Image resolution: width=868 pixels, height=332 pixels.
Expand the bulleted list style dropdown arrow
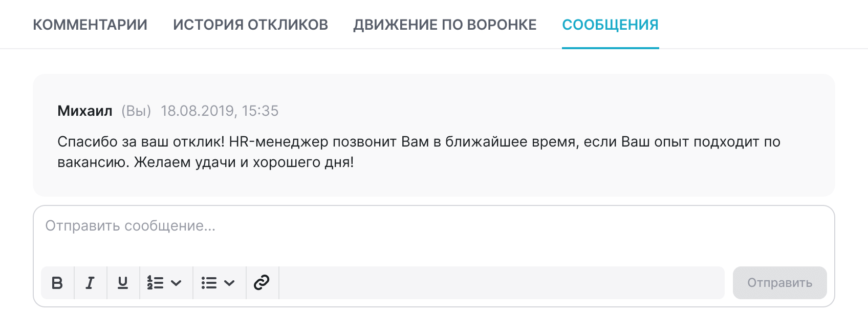pyautogui.click(x=230, y=283)
